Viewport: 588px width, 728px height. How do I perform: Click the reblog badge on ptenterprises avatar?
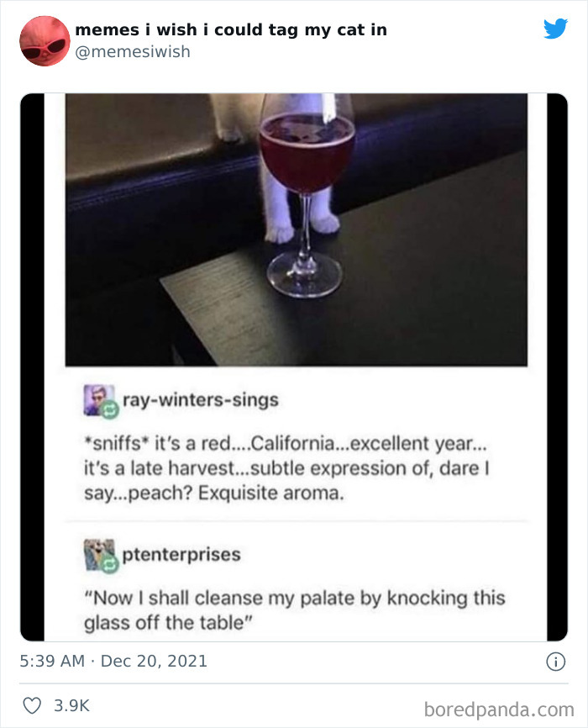tap(110, 565)
